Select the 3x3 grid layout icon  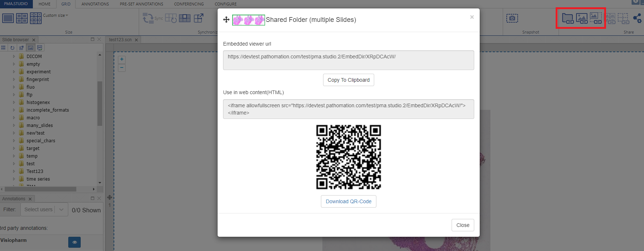point(36,18)
